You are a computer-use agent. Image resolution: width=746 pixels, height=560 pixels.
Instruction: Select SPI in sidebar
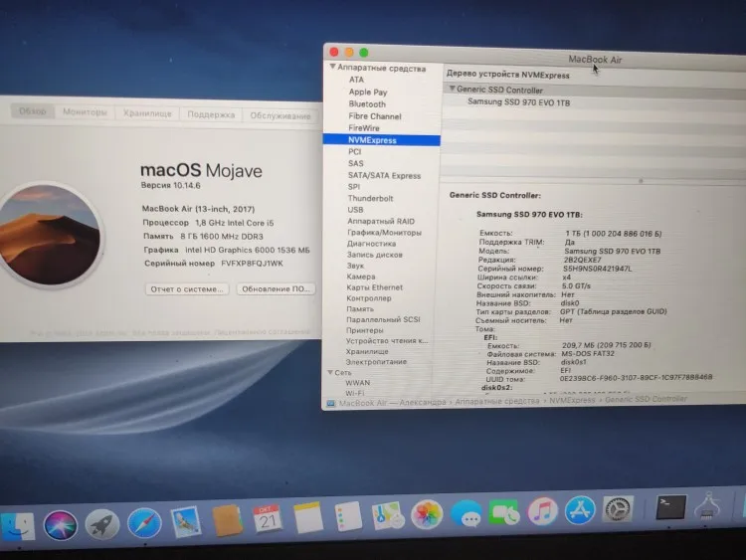point(353,187)
